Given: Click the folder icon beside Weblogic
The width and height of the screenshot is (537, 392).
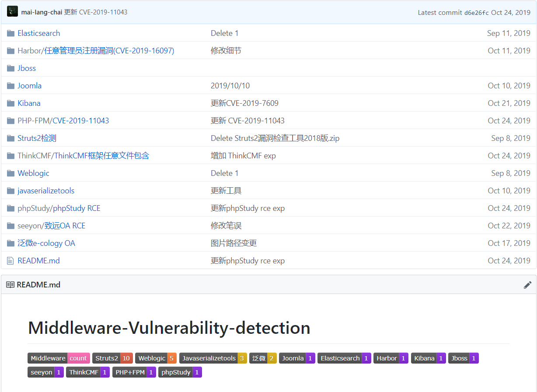Looking at the screenshot, I should [x=10, y=173].
